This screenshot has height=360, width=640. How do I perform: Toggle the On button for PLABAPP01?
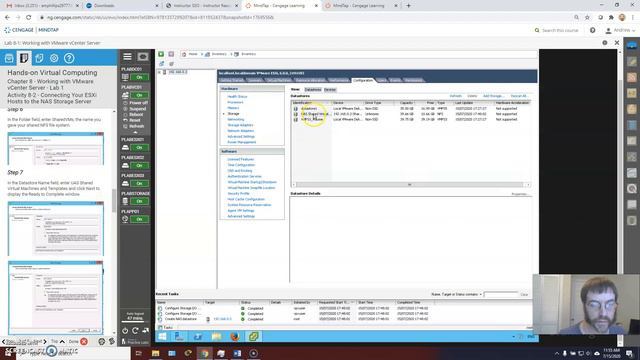[x=139, y=219]
